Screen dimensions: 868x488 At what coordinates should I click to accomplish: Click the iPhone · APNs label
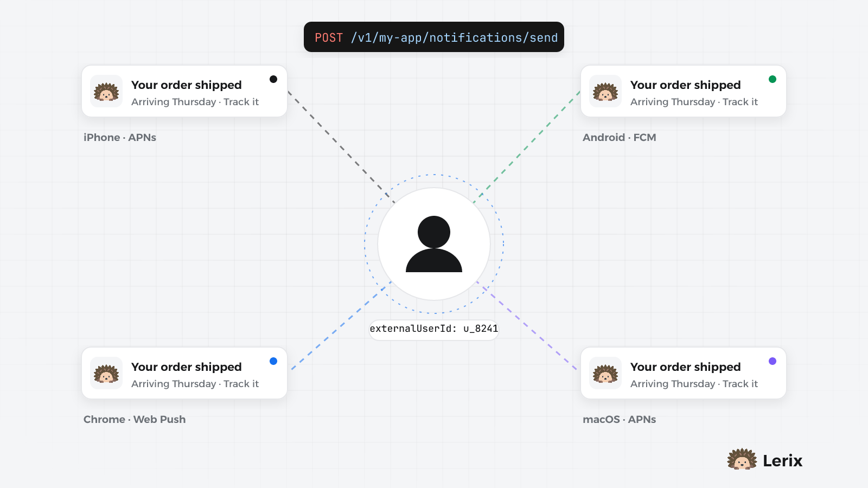tap(120, 137)
